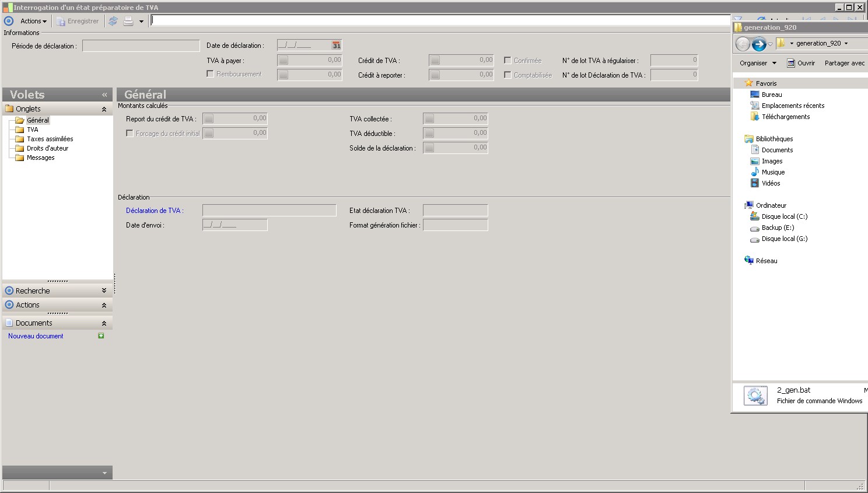Click the green plus icon to add a document
Screen dimensions: 868x493
[101, 335]
